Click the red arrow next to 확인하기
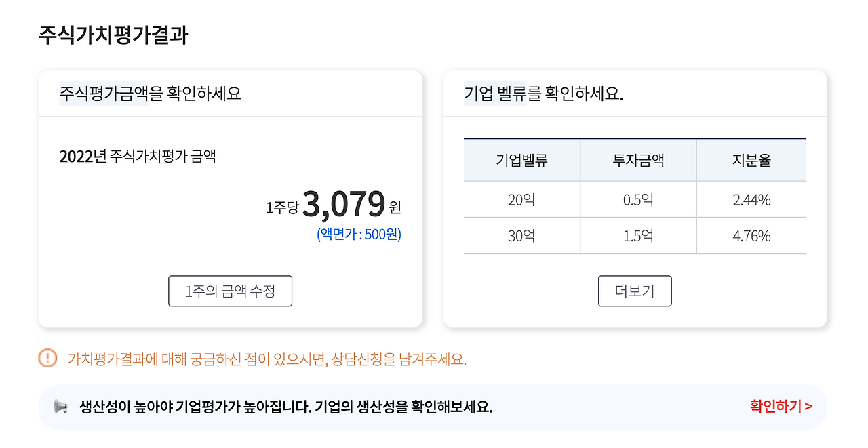This screenshot has width=868, height=448. [x=808, y=407]
